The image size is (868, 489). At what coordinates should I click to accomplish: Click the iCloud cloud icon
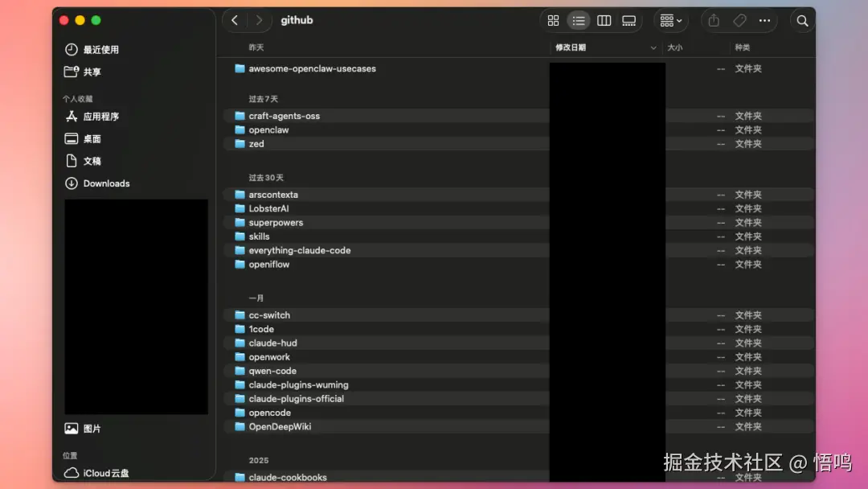[72, 473]
